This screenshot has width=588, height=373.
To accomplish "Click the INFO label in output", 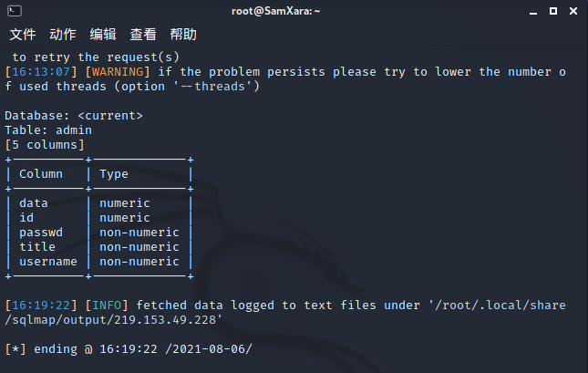I will pyautogui.click(x=107, y=306).
